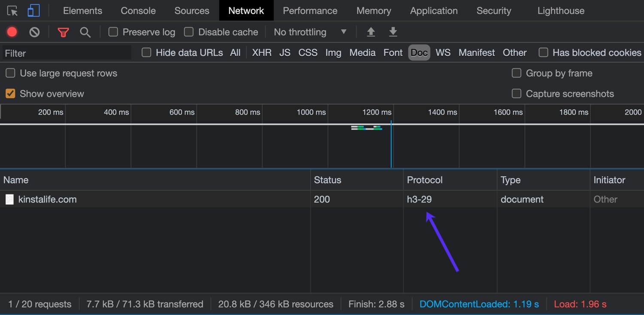Check the Disable cache option

pyautogui.click(x=189, y=32)
